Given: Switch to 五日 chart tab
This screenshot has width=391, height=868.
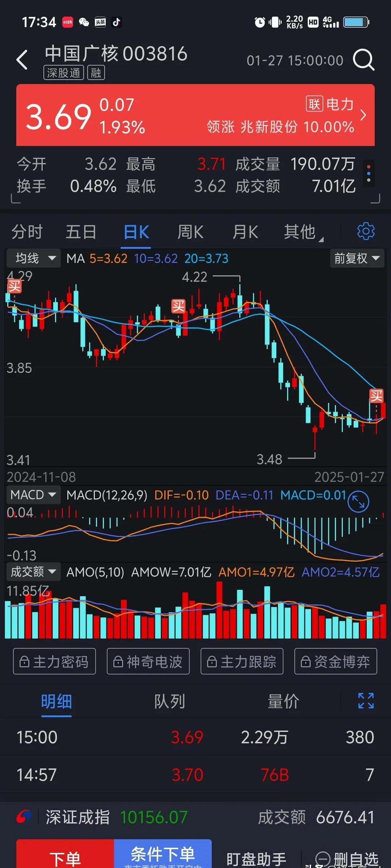Looking at the screenshot, I should [x=81, y=232].
